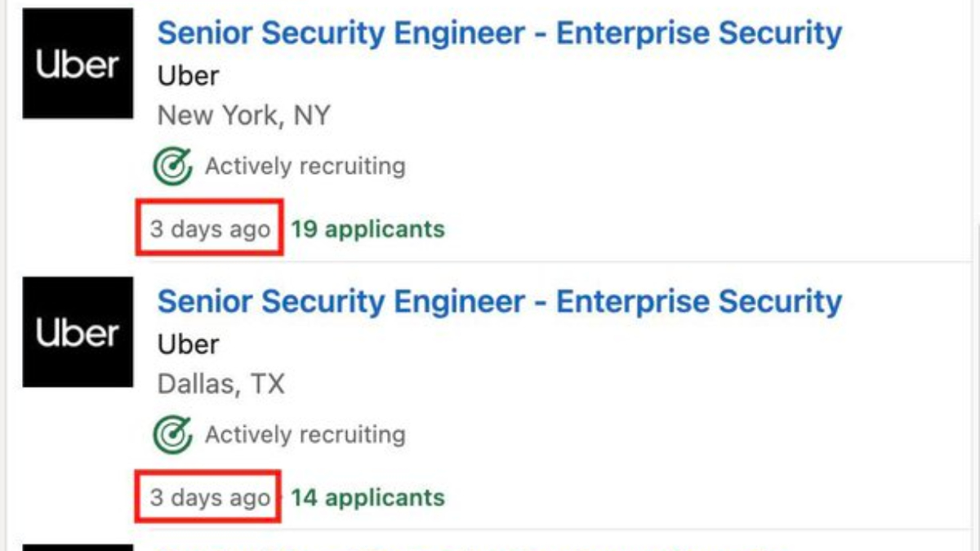Screen dimensions: 980x551
Task: Click the Actively recruiting label on New York job
Action: coord(305,167)
